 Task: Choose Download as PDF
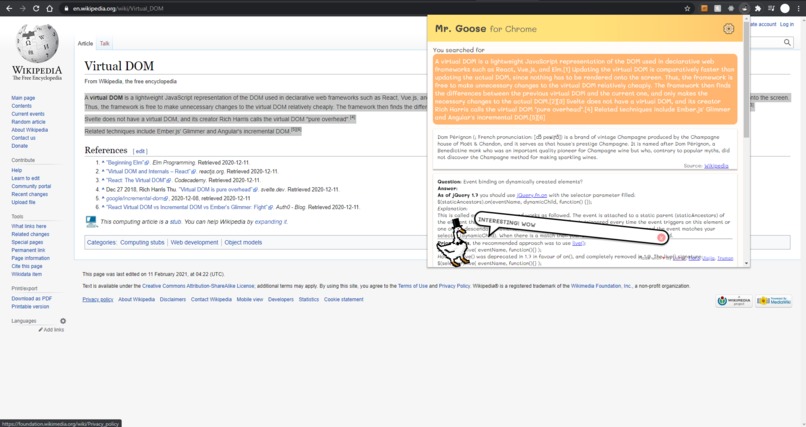point(31,298)
